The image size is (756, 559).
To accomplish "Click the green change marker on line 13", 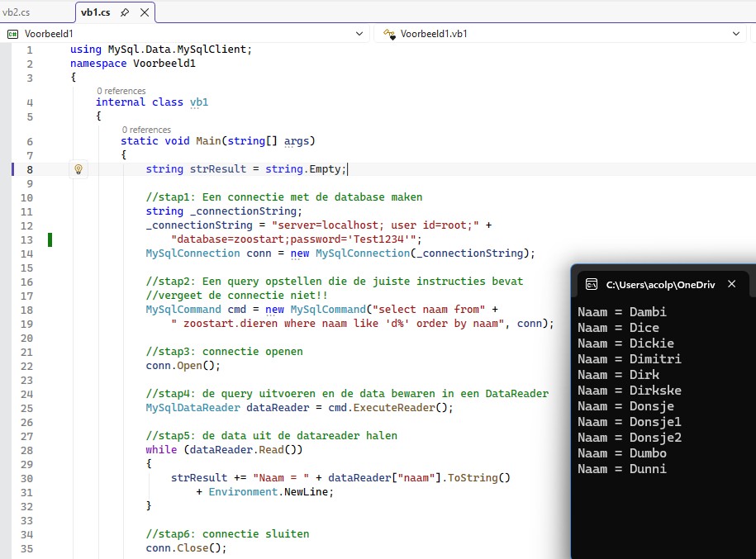I will [50, 239].
